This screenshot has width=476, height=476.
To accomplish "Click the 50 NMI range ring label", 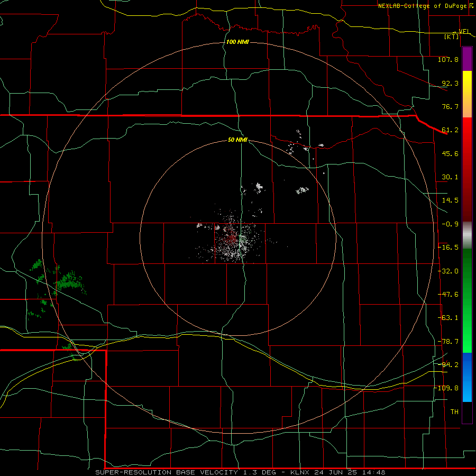I will (237, 140).
